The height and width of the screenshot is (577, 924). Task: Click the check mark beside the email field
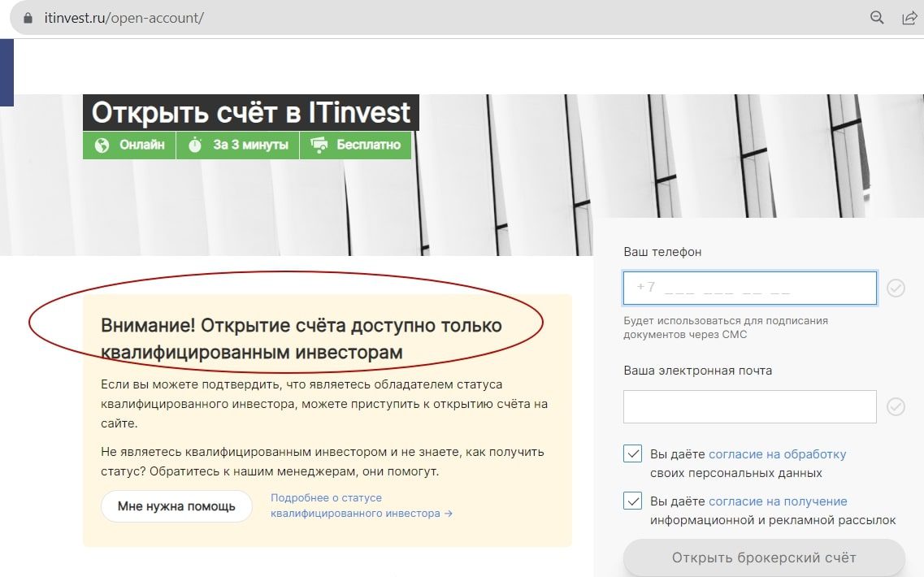[896, 406]
